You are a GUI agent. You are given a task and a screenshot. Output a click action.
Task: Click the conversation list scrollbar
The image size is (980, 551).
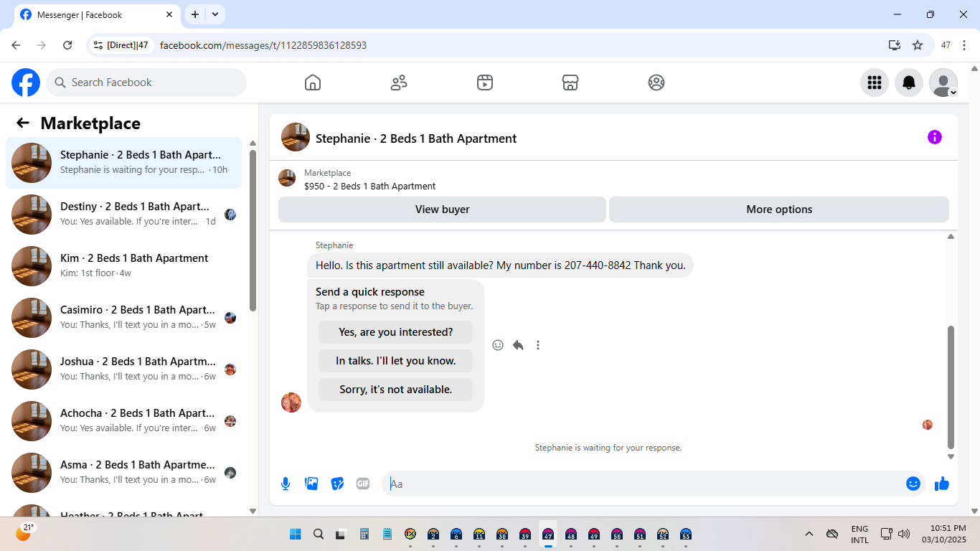253,230
